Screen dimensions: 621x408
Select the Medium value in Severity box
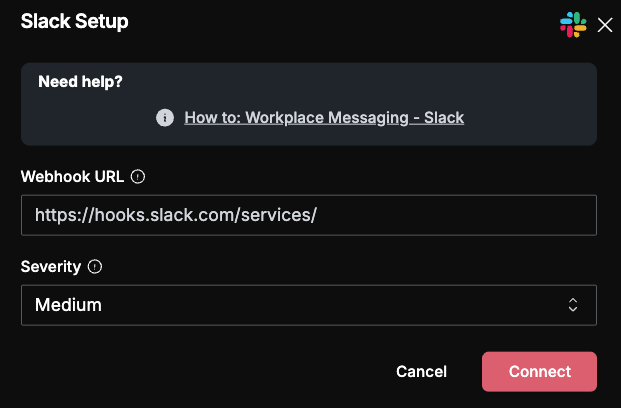click(68, 305)
